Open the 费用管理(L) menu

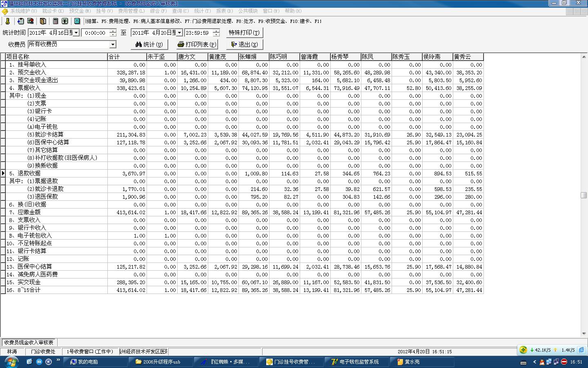point(131,11)
